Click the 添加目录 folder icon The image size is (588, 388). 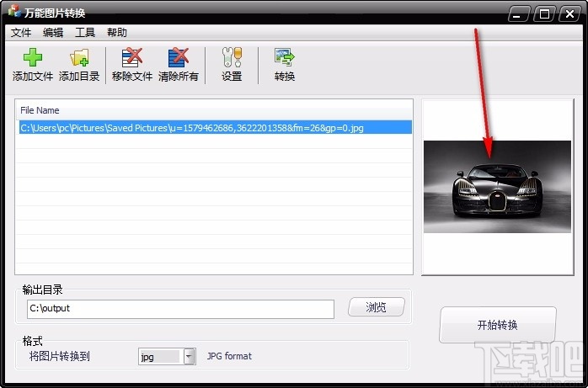click(79, 57)
